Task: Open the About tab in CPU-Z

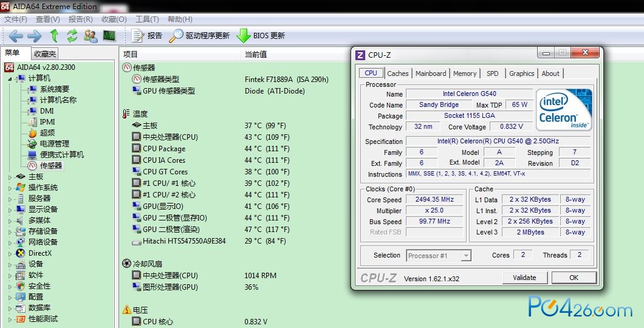Action: [x=550, y=73]
